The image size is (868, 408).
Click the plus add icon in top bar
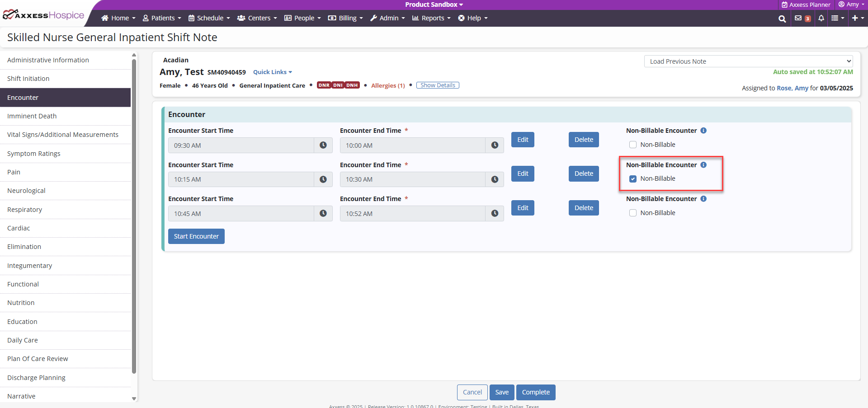(x=857, y=18)
